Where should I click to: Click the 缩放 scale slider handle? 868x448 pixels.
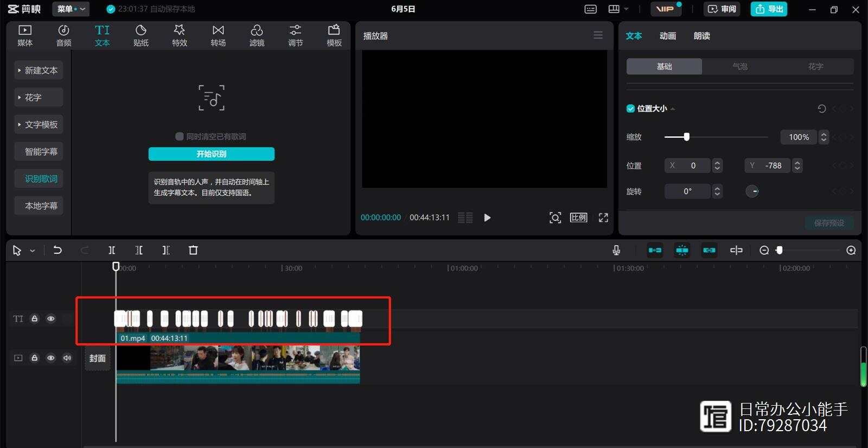click(x=686, y=137)
